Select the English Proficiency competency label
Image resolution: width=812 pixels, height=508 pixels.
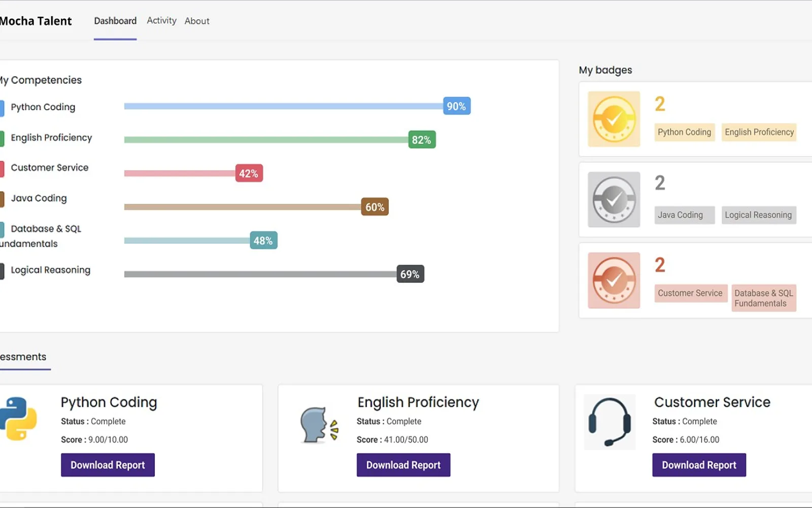[x=51, y=138]
